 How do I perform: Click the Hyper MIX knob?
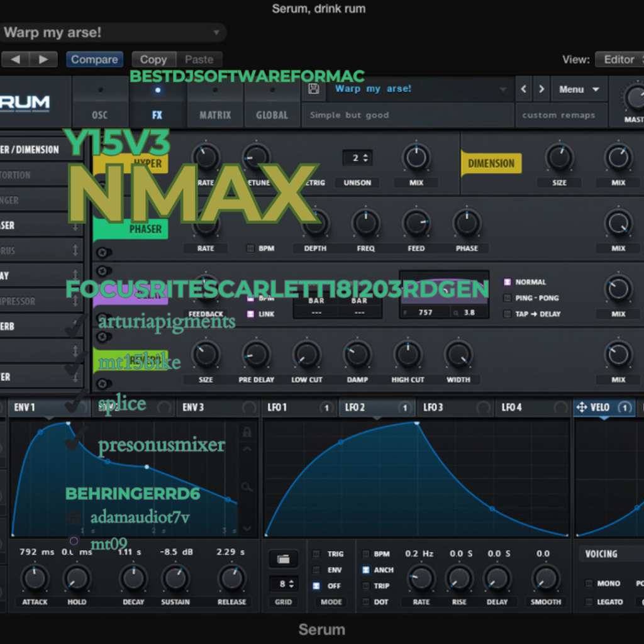coord(416,158)
